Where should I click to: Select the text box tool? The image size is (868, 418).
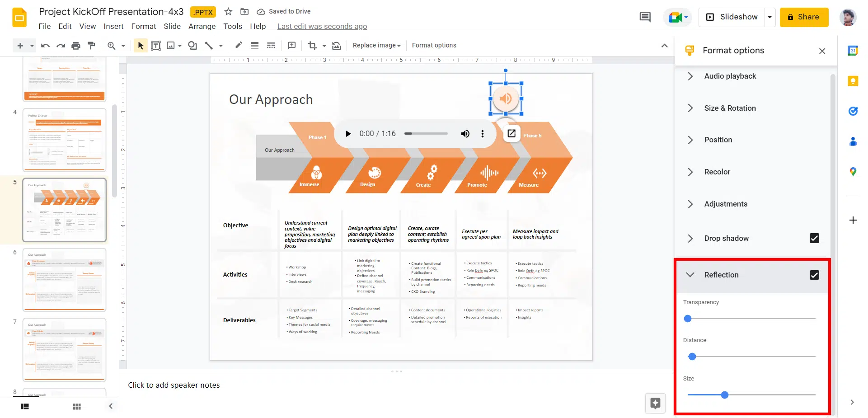coord(155,46)
